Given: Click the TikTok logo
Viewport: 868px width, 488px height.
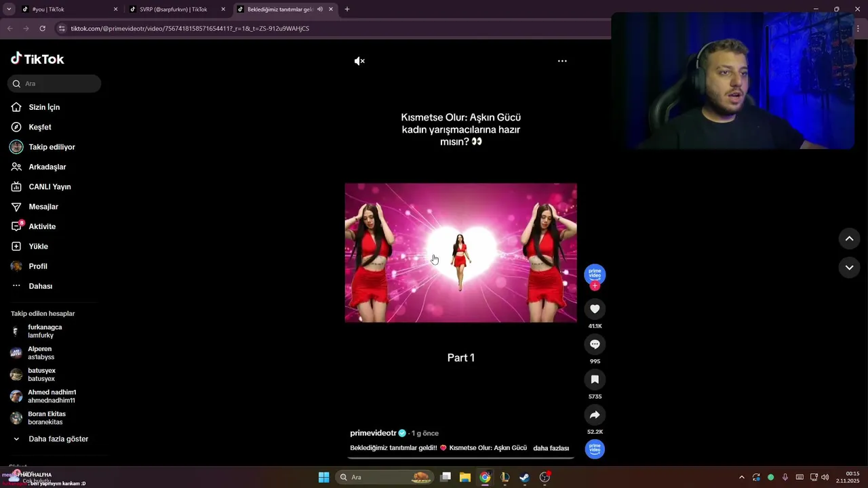Looking at the screenshot, I should 37,59.
